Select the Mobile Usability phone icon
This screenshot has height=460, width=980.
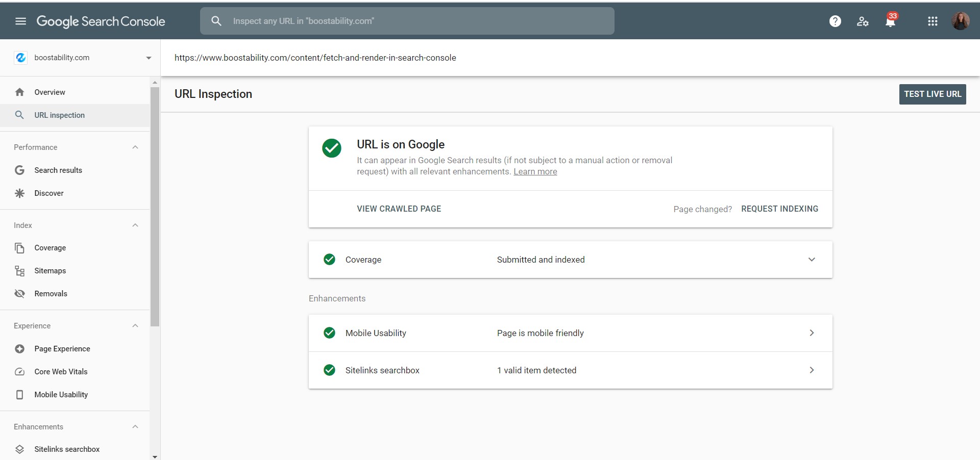tap(19, 394)
